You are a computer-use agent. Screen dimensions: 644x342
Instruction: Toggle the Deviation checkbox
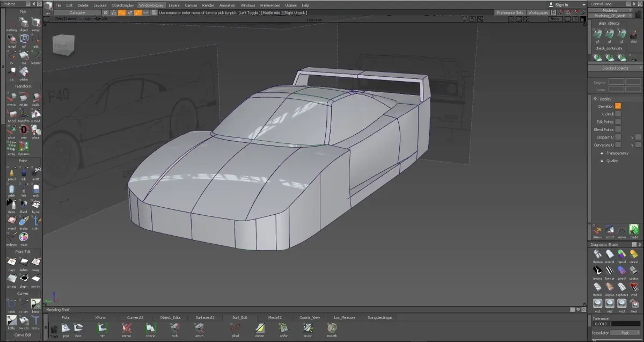(618, 106)
